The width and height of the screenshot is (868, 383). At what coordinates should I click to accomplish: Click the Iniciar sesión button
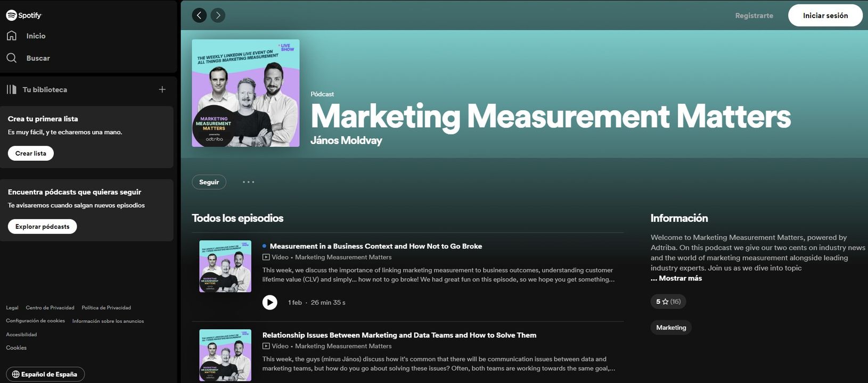click(825, 15)
